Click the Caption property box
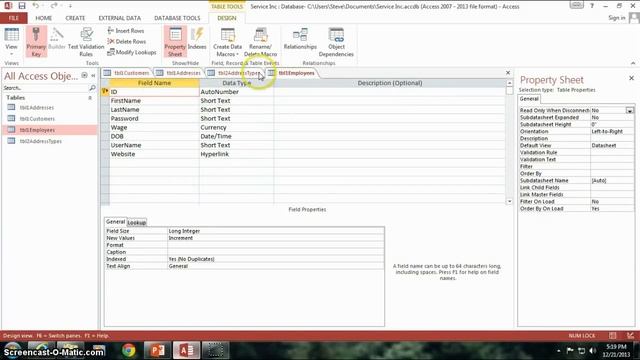This screenshot has height=360, width=640. 276,252
